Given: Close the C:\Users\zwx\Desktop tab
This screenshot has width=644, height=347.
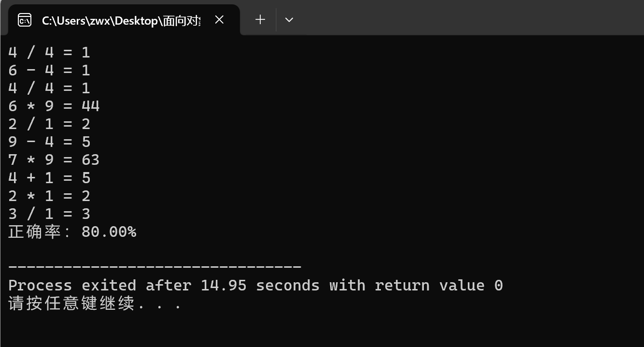Looking at the screenshot, I should point(219,20).
